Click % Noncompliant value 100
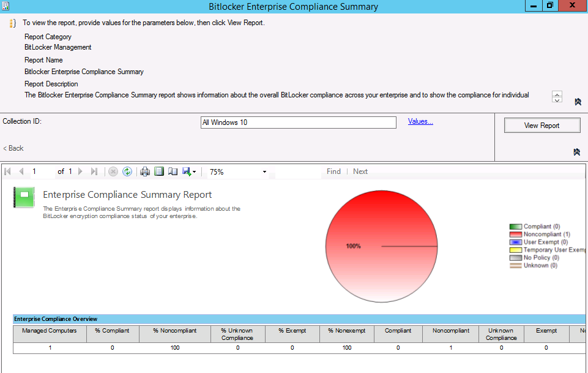Viewport: 588px width, 373px height. tap(175, 348)
